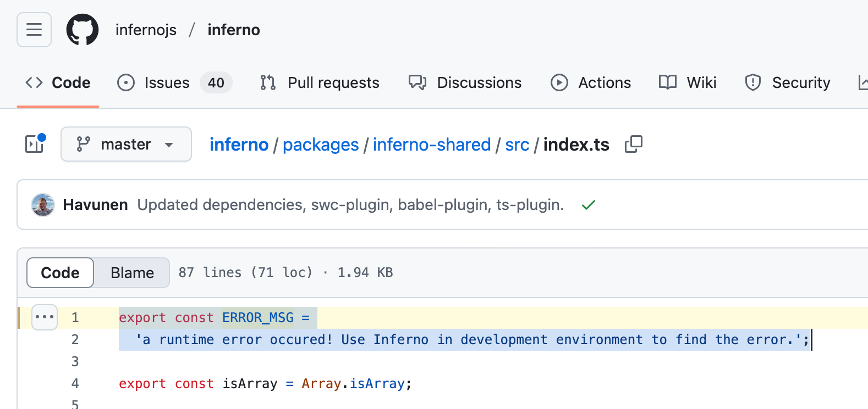This screenshot has width=868, height=409.
Task: Open the Issues tab
Action: coord(174,82)
